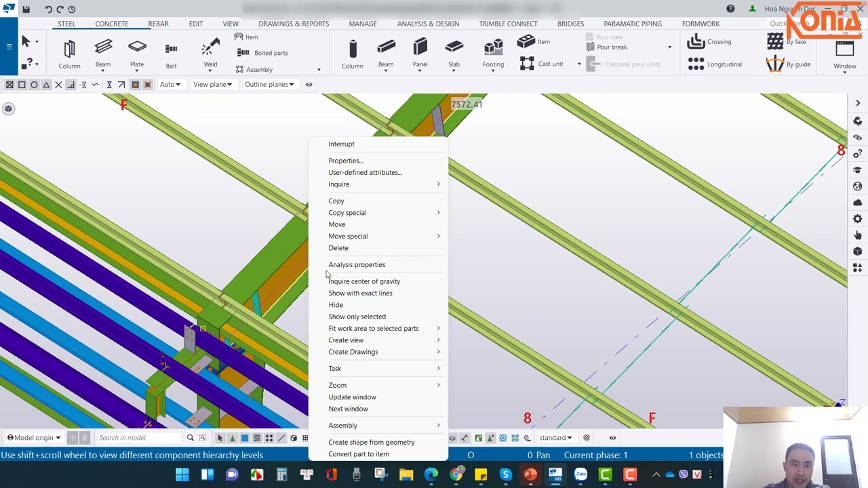Toggle the snap toolbar eye visibility icon

[309, 85]
